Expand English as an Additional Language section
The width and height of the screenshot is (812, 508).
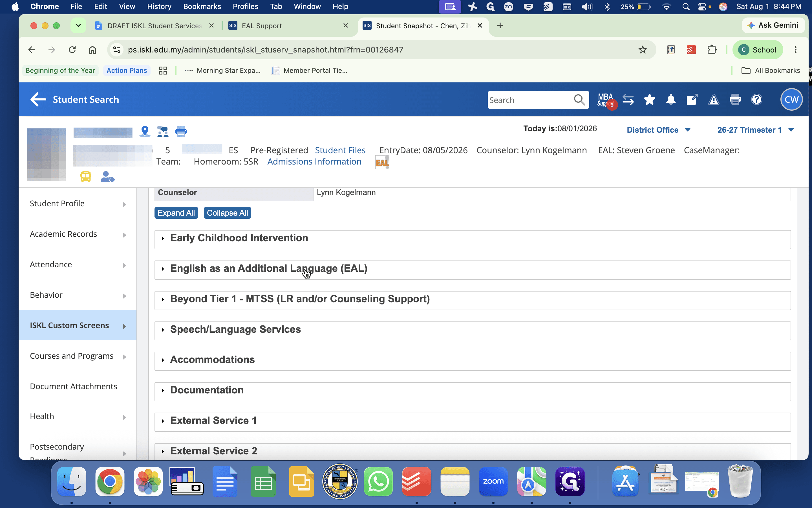point(473,270)
